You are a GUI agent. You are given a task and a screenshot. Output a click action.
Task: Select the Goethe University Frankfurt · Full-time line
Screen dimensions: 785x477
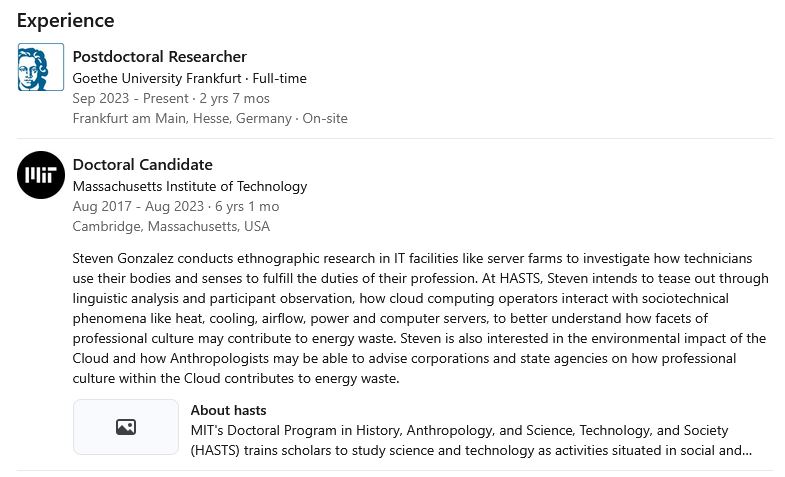click(190, 78)
